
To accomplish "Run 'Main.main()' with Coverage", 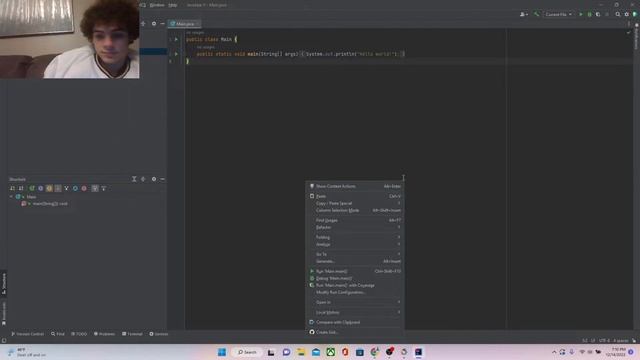I will coord(355,285).
